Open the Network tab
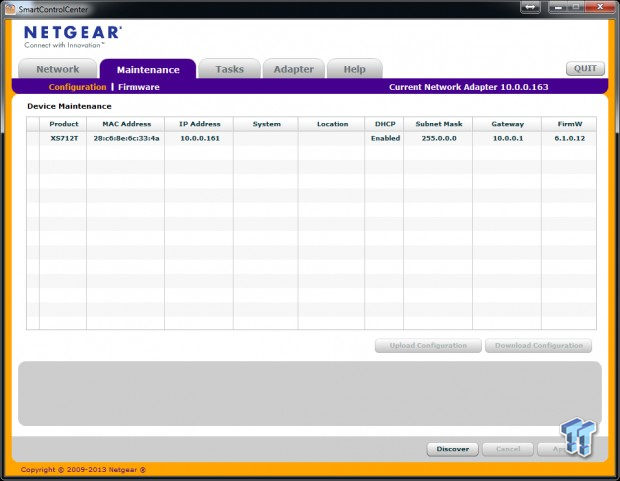 (58, 69)
